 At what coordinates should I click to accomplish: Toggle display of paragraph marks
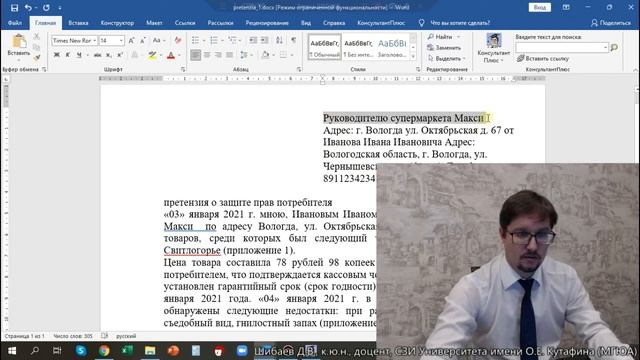[x=293, y=40]
